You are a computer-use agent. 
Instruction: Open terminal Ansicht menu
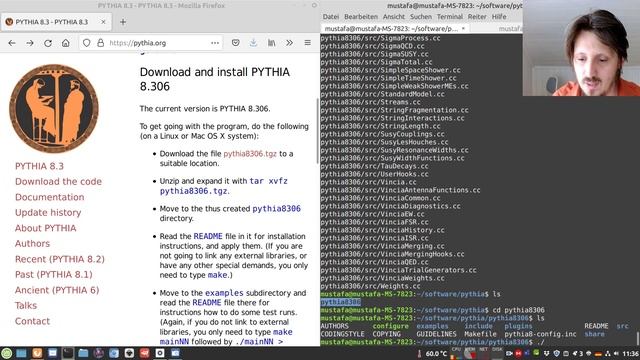(394, 17)
